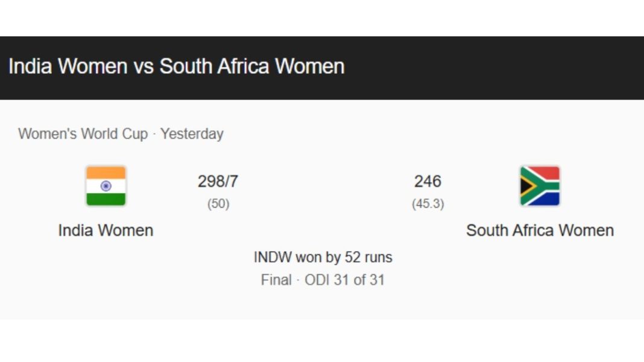Click empty area of dark header bar
644x362 pixels.
(494, 68)
